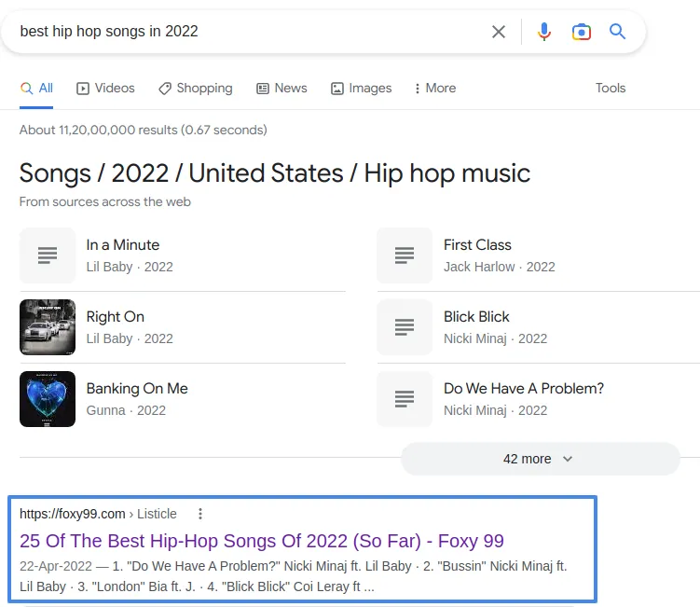Click the https://foxy99.com URL breadcrumb
The width and height of the screenshot is (700, 607).
(98, 514)
